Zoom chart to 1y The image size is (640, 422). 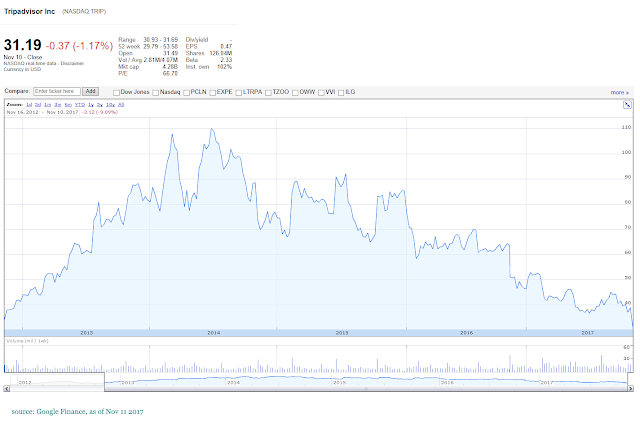91,105
